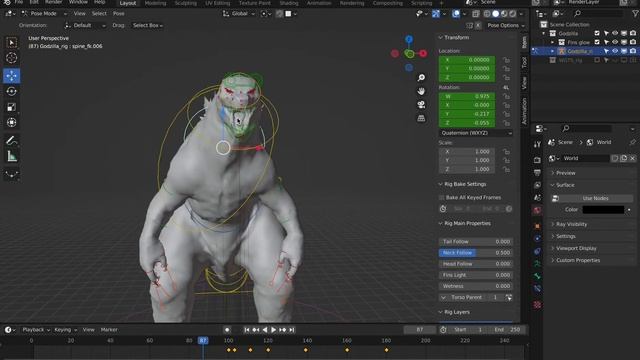
Task: Click the blue Z axis on navigation gizmo
Action: point(409,40)
